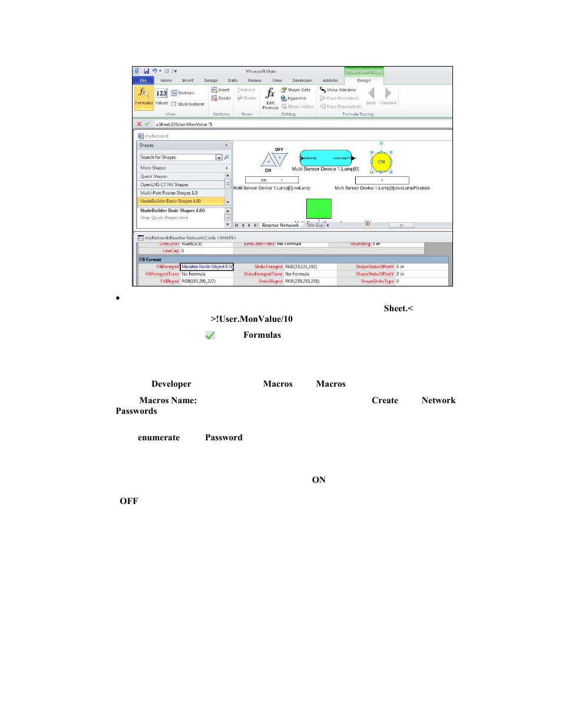
Task: Collapse the Shapes pane with its chevron
Action: pyautogui.click(x=226, y=145)
